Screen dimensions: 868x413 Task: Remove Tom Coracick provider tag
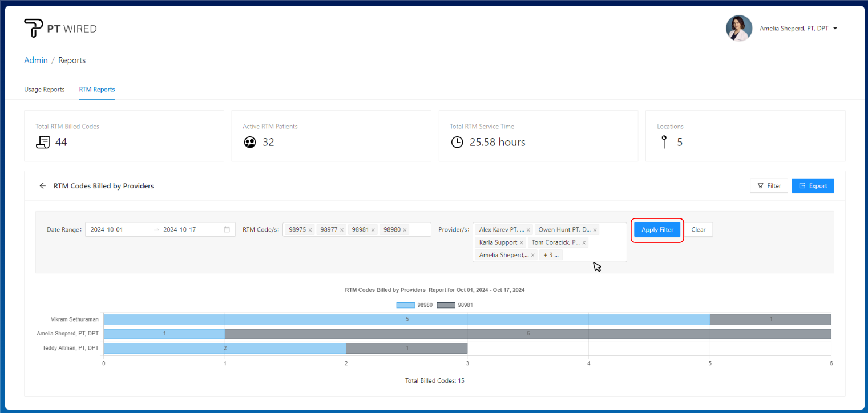[x=584, y=242]
